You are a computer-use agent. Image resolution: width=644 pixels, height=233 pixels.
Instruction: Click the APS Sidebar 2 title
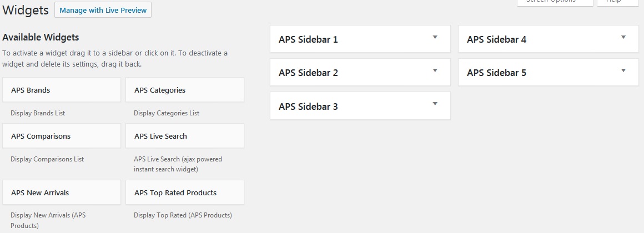(309, 73)
